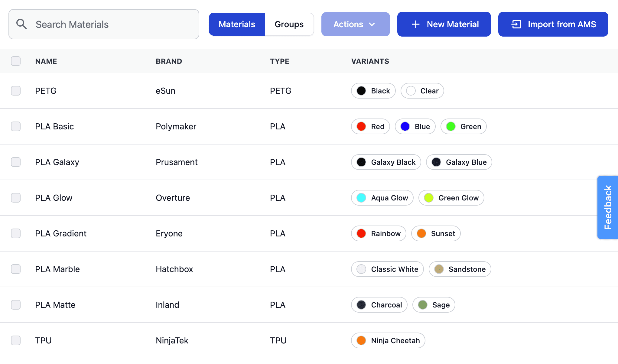
Task: Click the Clear variant chip for PETG
Action: (x=422, y=91)
